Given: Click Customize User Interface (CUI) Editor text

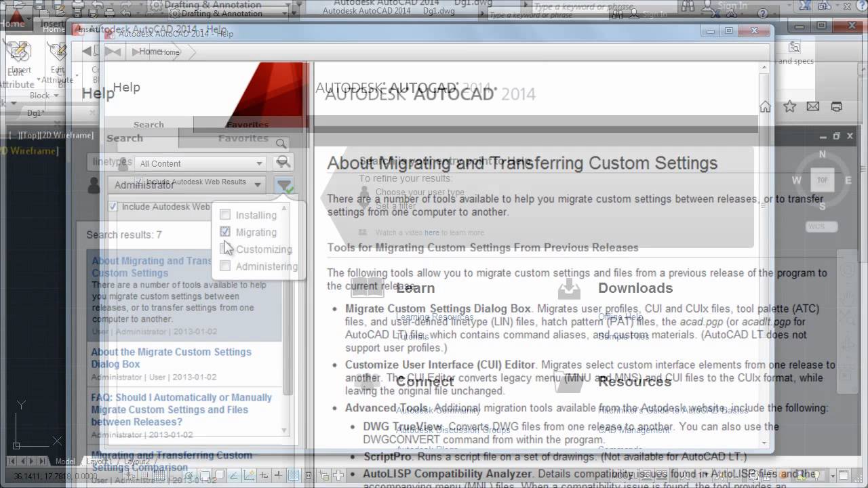Looking at the screenshot, I should coord(440,365).
